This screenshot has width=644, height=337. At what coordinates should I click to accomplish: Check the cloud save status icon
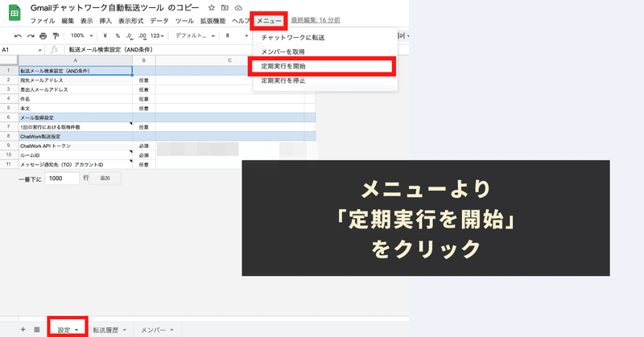click(238, 8)
